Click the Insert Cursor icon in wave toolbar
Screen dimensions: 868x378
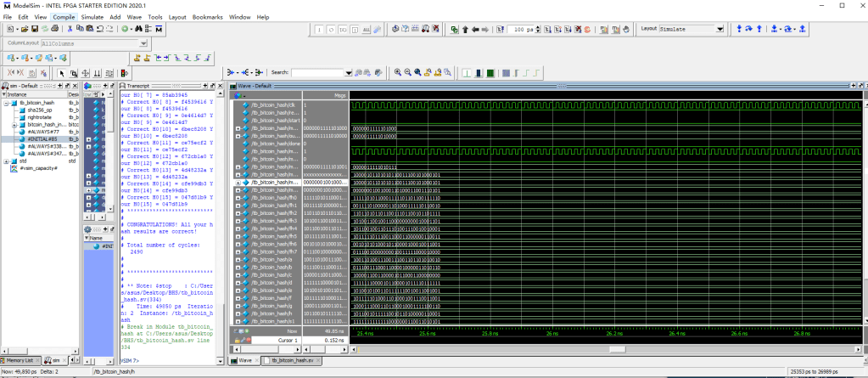tap(137, 59)
